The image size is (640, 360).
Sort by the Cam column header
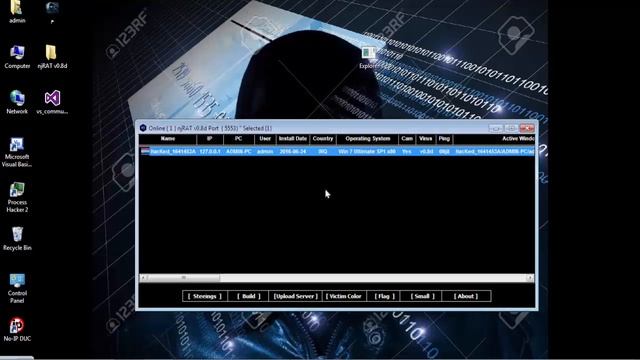tap(407, 139)
